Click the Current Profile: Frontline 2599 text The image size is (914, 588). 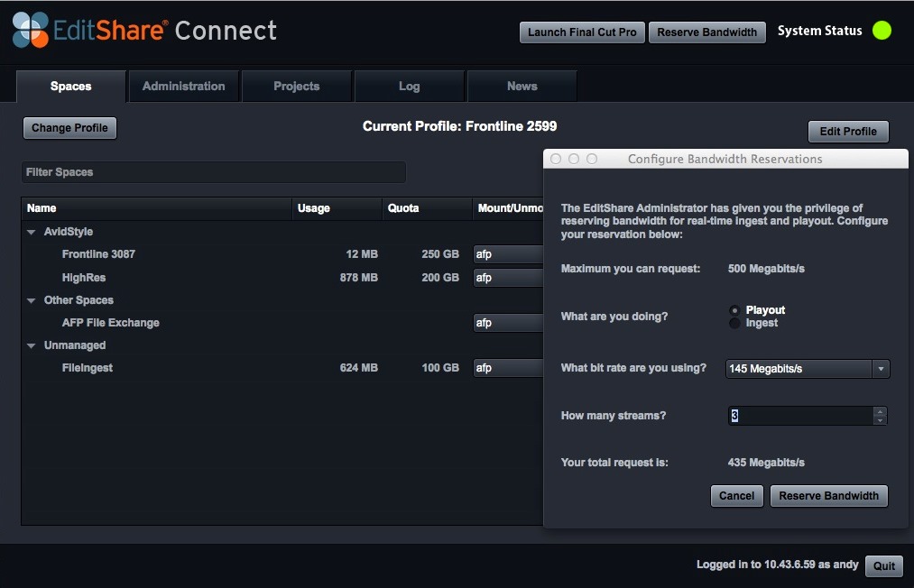459,126
